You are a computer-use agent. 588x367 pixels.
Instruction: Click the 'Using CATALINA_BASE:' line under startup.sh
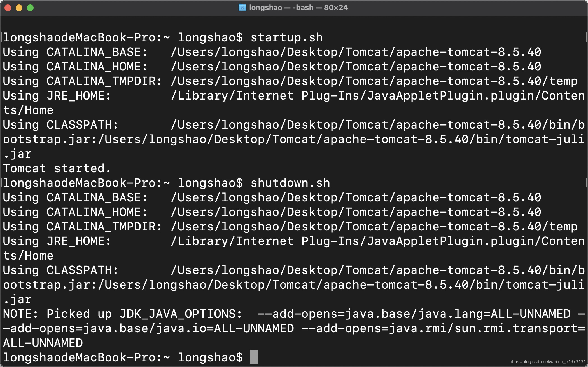[272, 52]
